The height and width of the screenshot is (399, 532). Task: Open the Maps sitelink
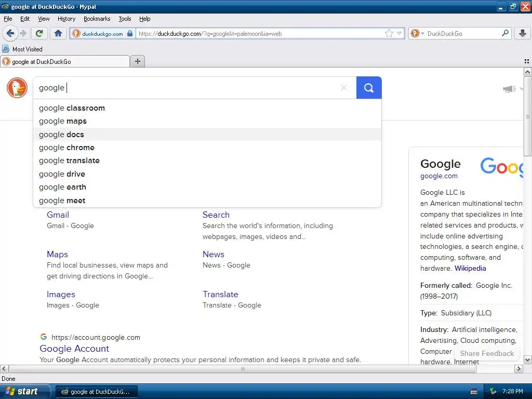[57, 254]
